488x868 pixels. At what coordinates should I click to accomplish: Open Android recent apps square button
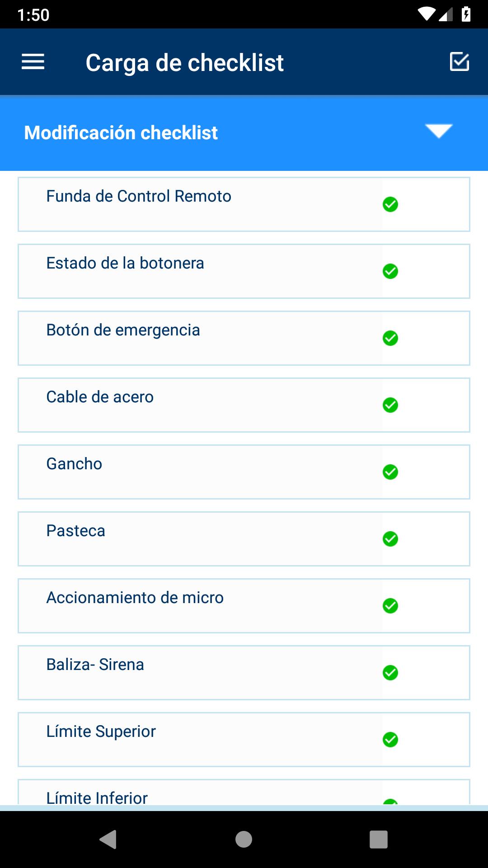click(x=379, y=840)
